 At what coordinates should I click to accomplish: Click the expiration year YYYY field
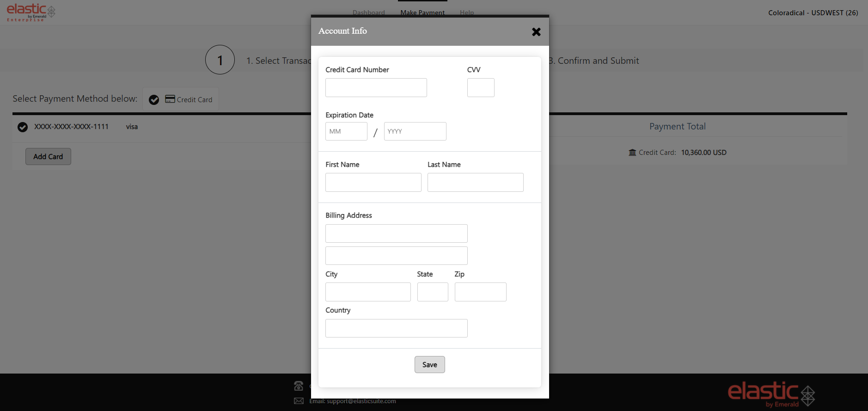415,131
